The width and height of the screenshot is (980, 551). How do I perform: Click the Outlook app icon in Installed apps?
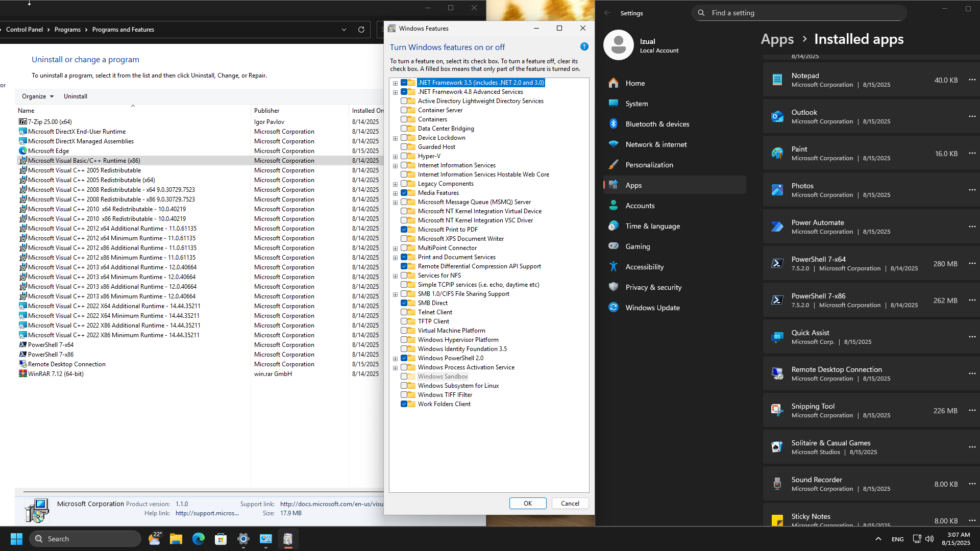click(777, 116)
